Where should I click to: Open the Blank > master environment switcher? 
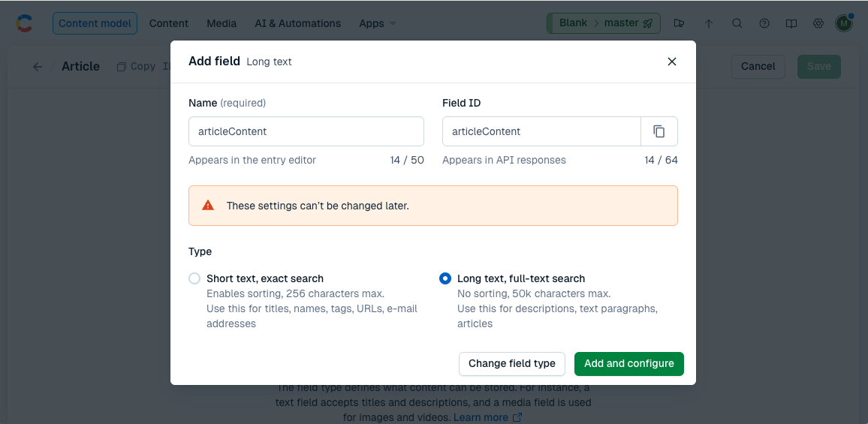tap(604, 23)
